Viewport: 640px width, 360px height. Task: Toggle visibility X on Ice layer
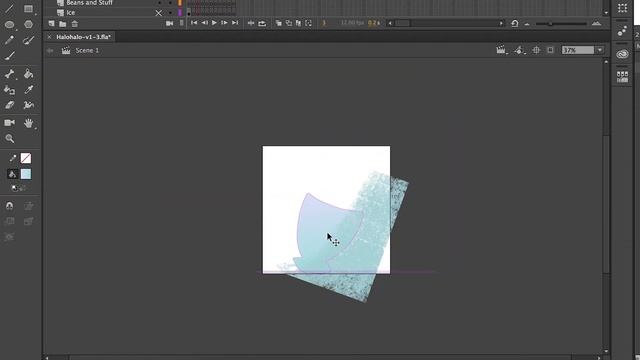[x=158, y=13]
